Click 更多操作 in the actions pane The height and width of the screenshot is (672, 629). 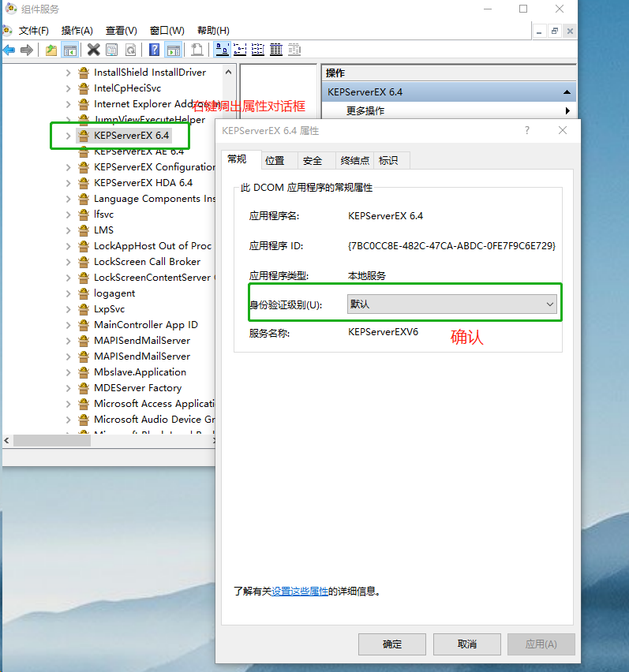coord(365,111)
